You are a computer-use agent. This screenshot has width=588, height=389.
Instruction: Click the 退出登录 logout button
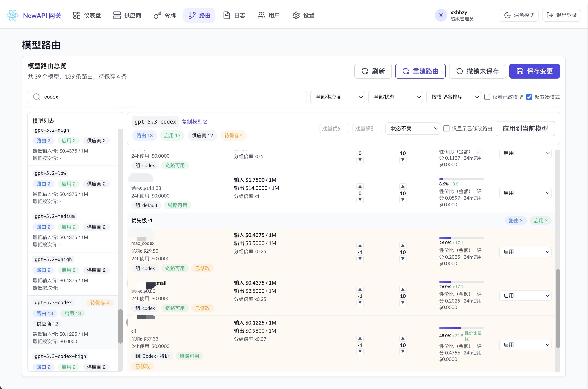coord(561,15)
